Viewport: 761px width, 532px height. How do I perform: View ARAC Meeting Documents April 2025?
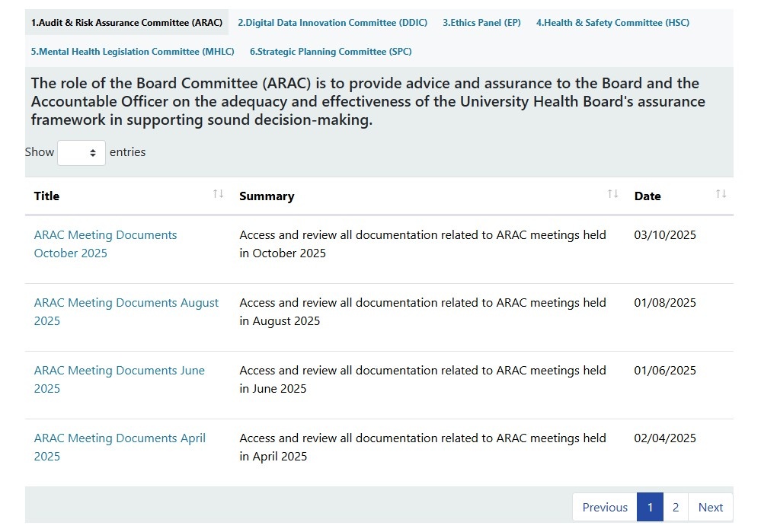(120, 447)
